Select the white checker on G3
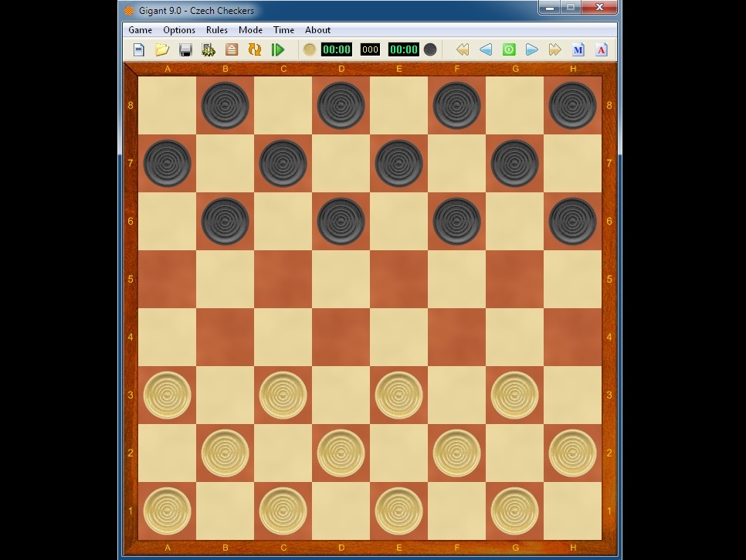This screenshot has width=746, height=560. coord(515,395)
